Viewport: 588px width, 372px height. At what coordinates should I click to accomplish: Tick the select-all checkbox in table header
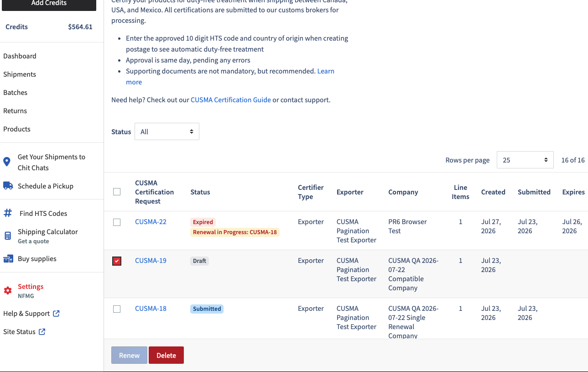117,192
